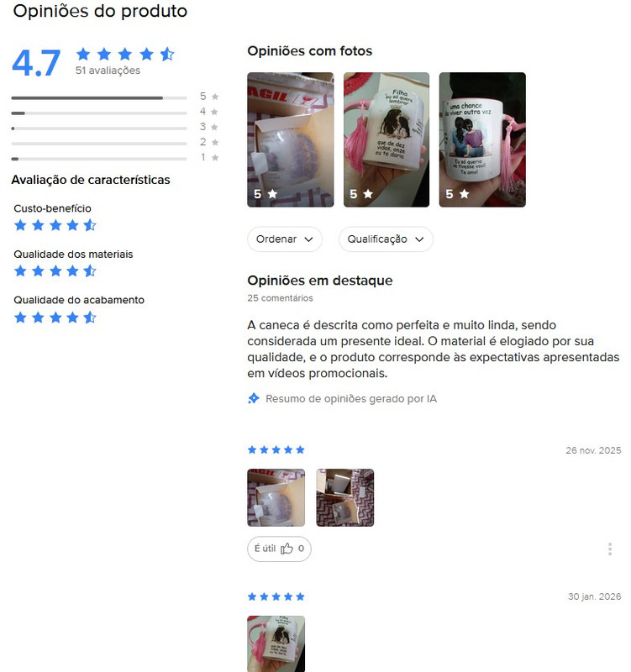Click the thumbs-up icon in É útil
Viewport: 631px width, 672px height.
click(287, 549)
